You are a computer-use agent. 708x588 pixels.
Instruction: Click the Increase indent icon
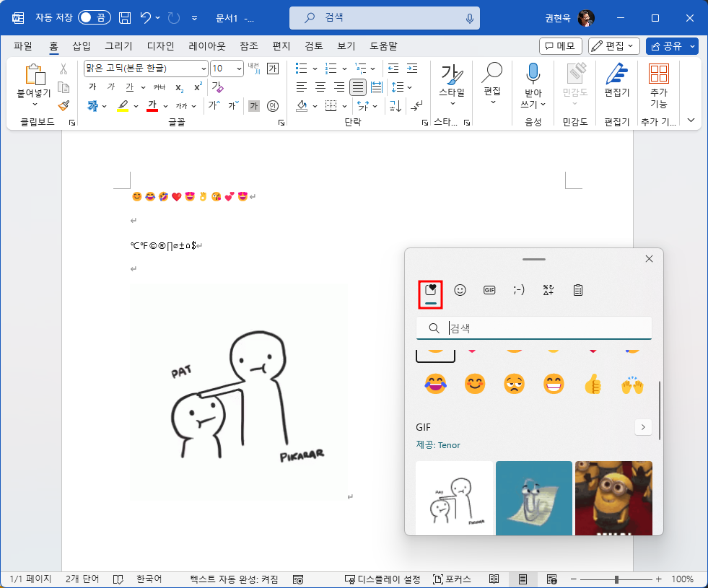(412, 69)
